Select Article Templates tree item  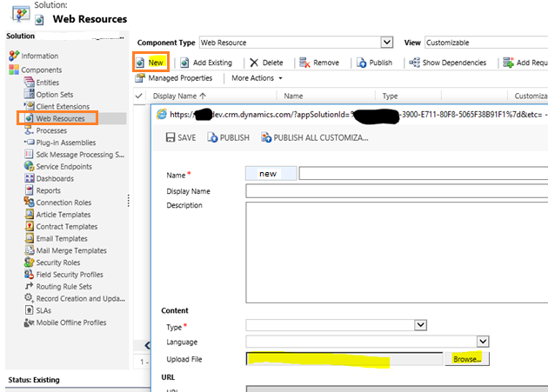(63, 215)
